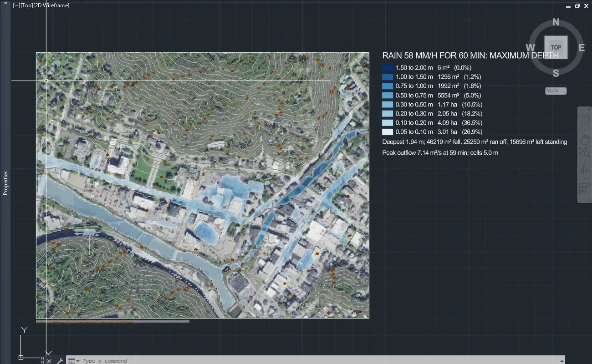
Task: Open command line customize wrench
Action: (60, 361)
